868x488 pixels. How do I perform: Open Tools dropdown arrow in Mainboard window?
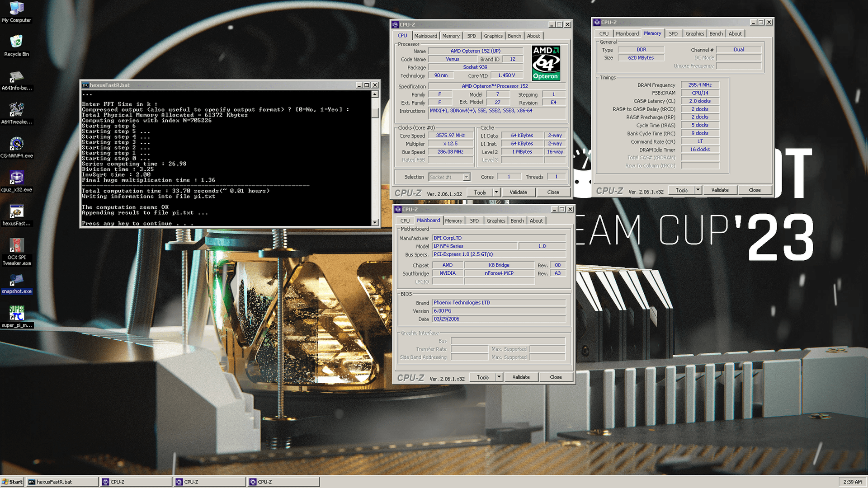coord(499,377)
